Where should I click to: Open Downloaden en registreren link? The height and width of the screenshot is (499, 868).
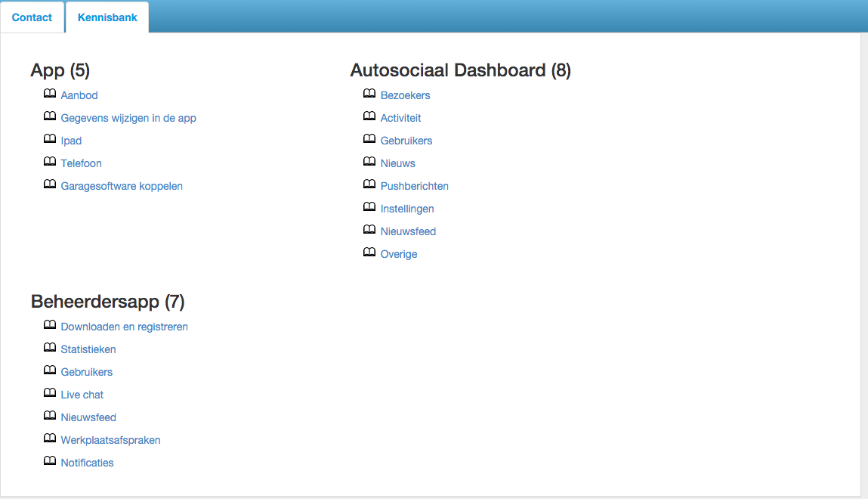pyautogui.click(x=125, y=327)
